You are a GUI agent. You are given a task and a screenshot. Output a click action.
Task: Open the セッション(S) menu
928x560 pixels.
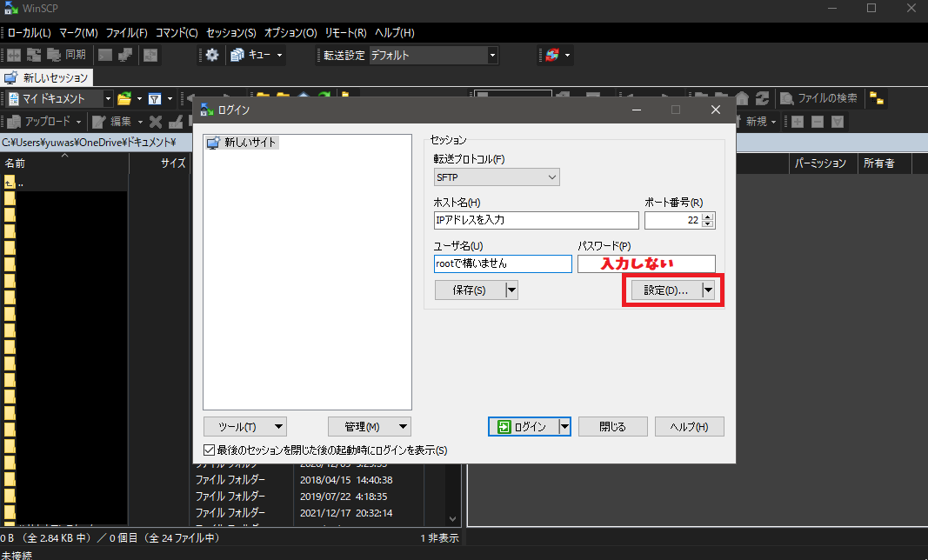[230, 32]
